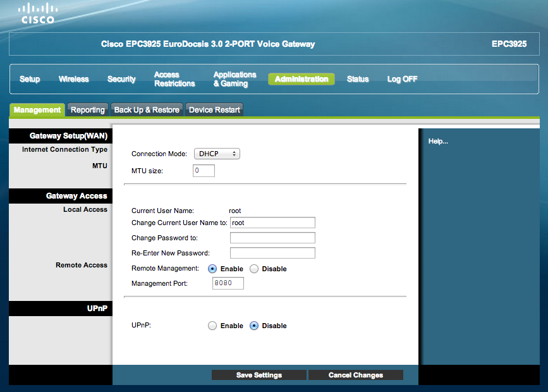Switch to the Management tab

(37, 110)
